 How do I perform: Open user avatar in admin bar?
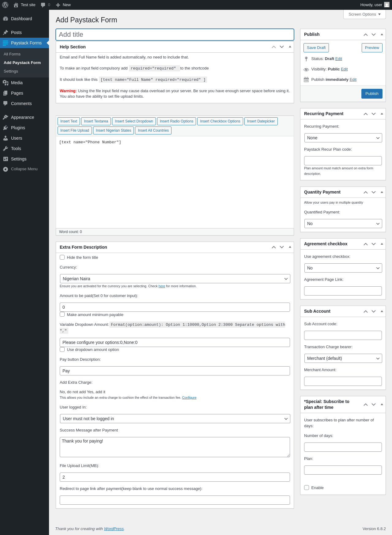click(x=387, y=5)
